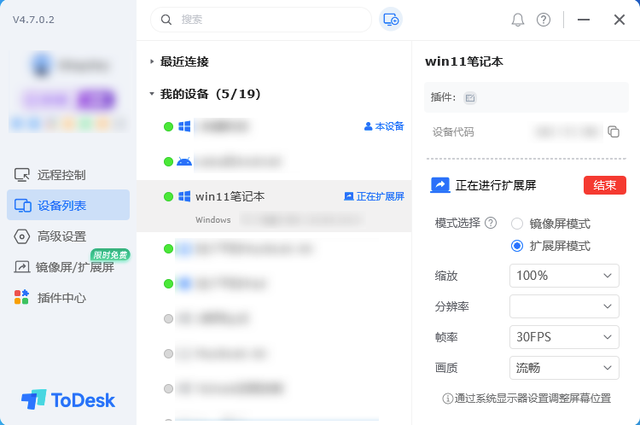Click the win11笔记本 panel title
Screen dimensions: 640x425
pyautogui.click(x=464, y=62)
